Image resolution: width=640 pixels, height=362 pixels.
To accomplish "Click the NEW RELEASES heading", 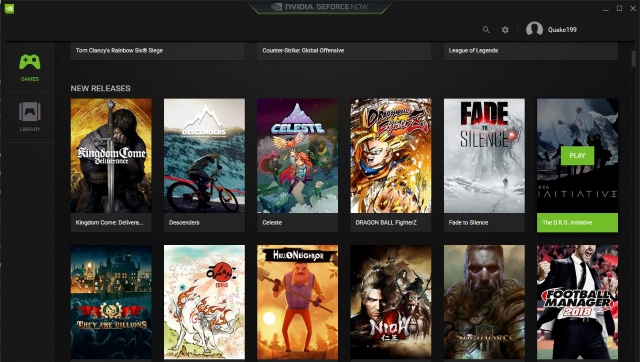I will tap(100, 88).
